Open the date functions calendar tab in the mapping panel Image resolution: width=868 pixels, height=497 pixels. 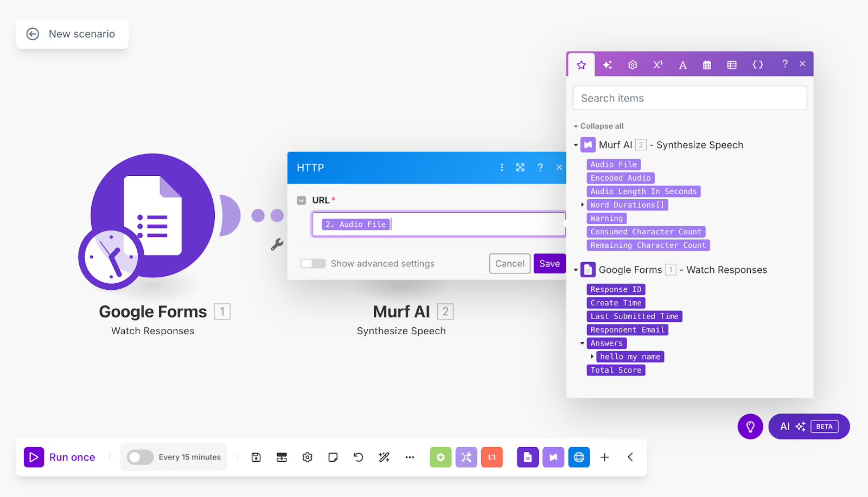click(707, 64)
